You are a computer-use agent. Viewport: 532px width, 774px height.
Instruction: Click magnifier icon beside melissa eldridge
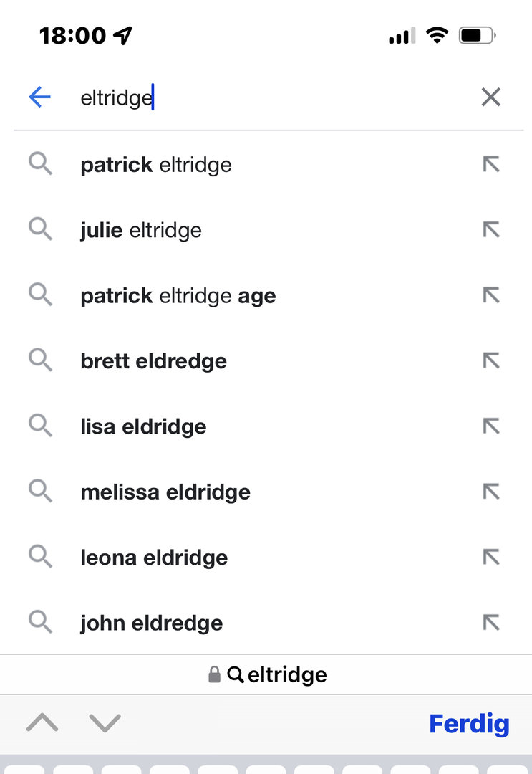pyautogui.click(x=41, y=492)
